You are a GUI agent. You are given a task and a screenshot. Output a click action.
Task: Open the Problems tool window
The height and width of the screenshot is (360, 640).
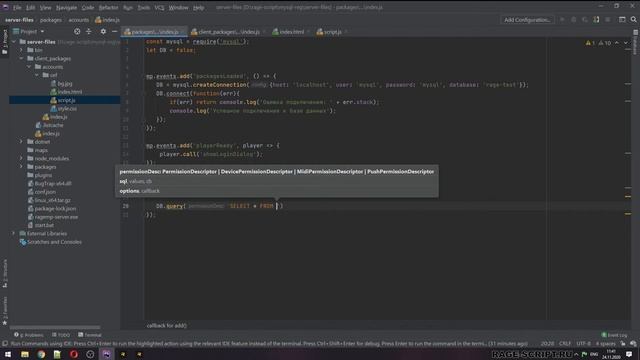click(x=29, y=335)
